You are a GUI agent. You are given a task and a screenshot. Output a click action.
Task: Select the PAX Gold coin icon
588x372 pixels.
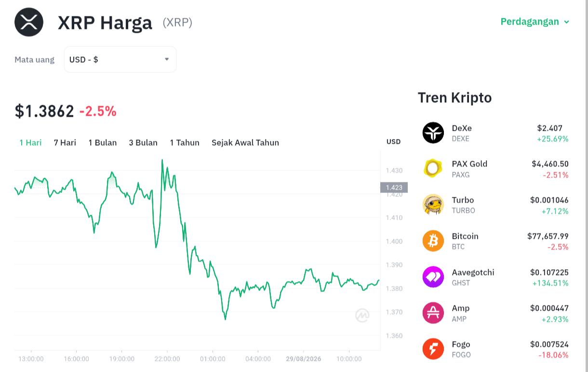click(x=433, y=168)
